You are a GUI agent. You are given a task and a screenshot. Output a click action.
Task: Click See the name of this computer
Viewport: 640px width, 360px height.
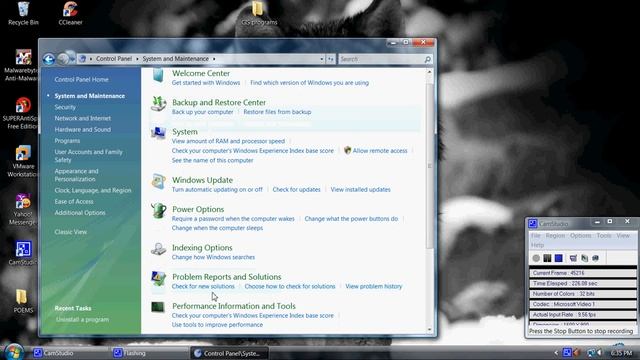pyautogui.click(x=212, y=160)
